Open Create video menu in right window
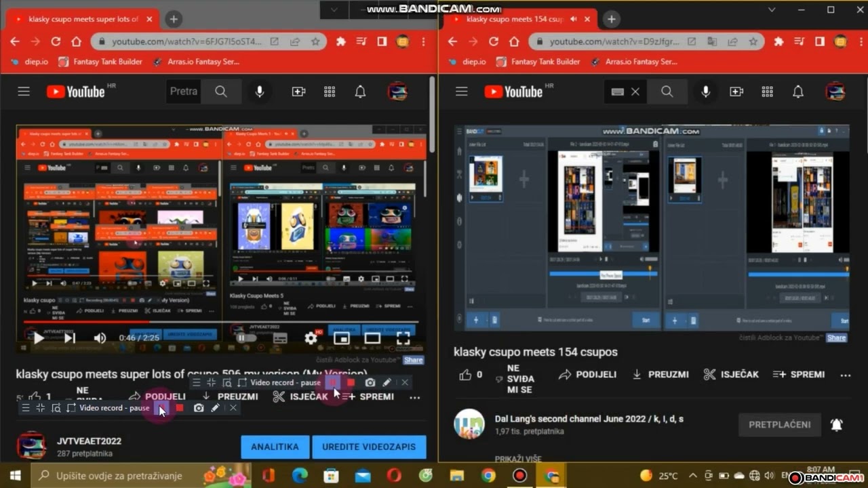Screen dimensions: 868x488 pyautogui.click(x=736, y=91)
